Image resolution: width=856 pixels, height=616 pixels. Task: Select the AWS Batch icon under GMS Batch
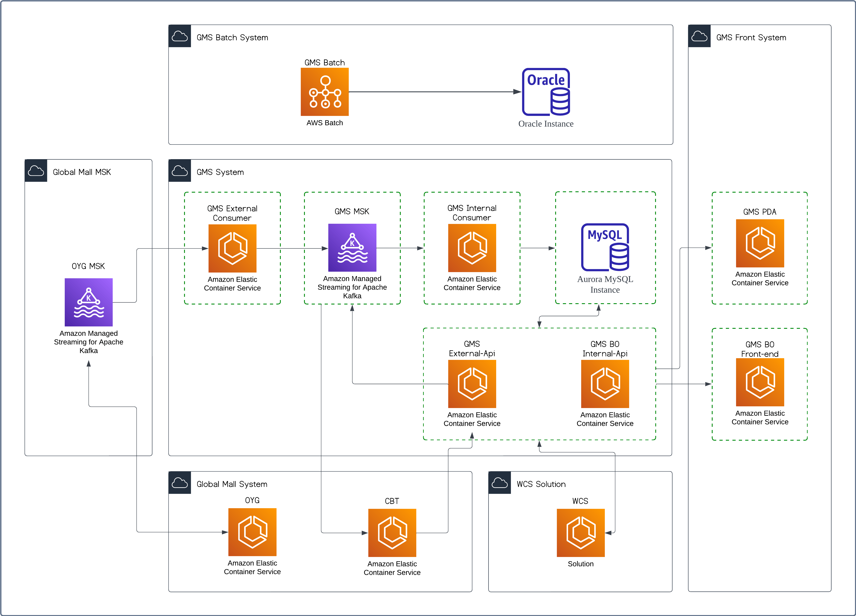click(x=325, y=92)
